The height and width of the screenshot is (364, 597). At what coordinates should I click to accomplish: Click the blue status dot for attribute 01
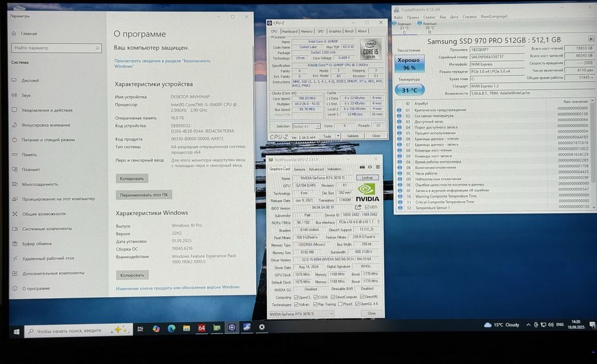click(x=399, y=110)
